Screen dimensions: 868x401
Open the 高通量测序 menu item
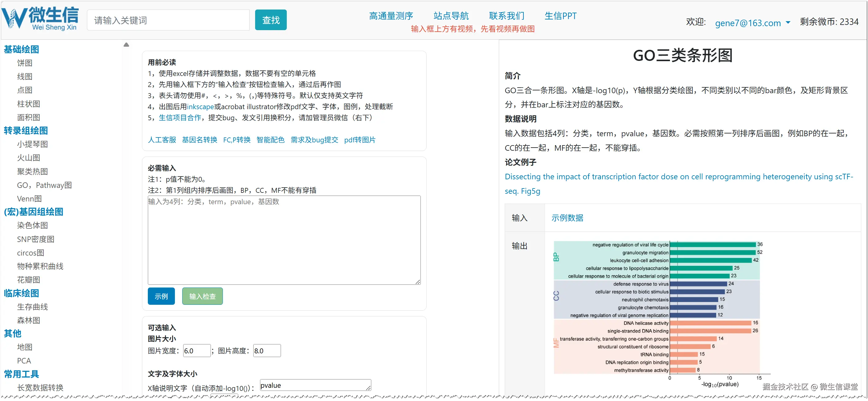[x=391, y=16]
